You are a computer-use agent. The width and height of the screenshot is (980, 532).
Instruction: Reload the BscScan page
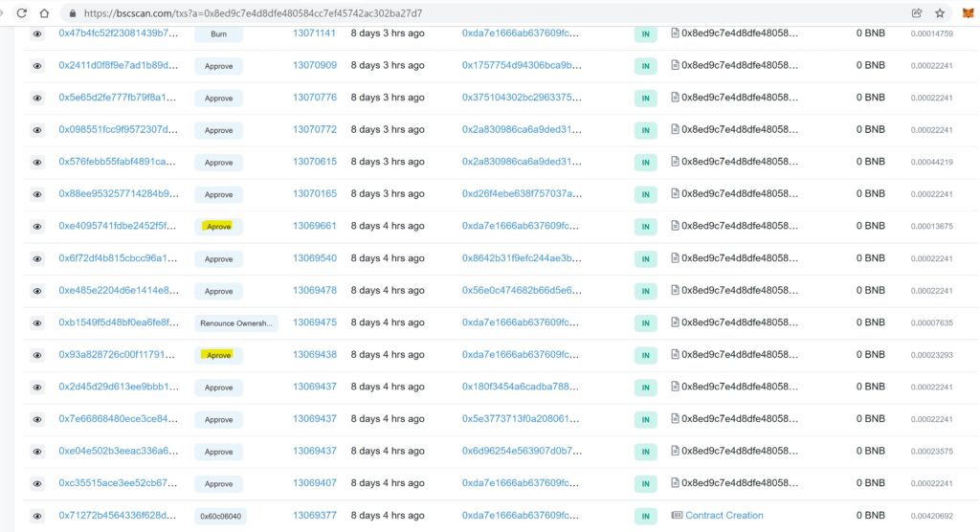[x=22, y=13]
